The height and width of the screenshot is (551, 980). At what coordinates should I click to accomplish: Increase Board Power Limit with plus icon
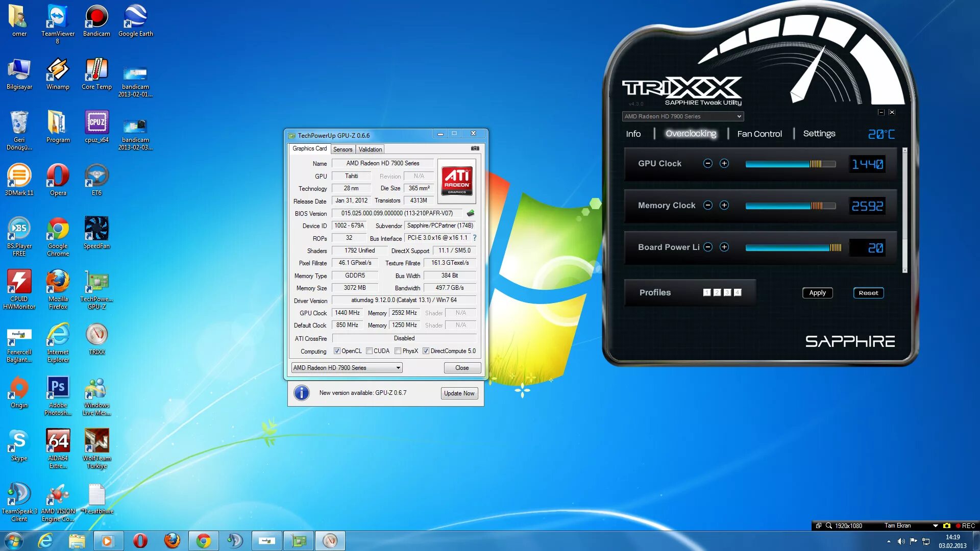coord(724,247)
